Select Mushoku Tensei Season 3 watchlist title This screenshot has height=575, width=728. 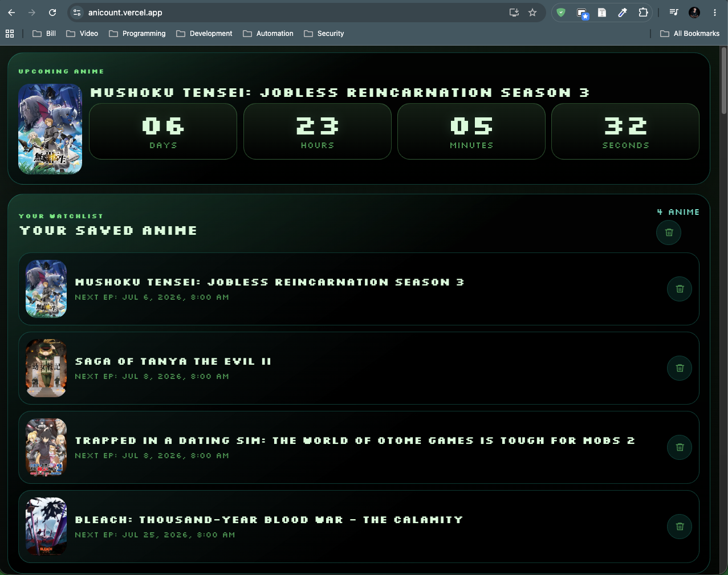pos(270,282)
